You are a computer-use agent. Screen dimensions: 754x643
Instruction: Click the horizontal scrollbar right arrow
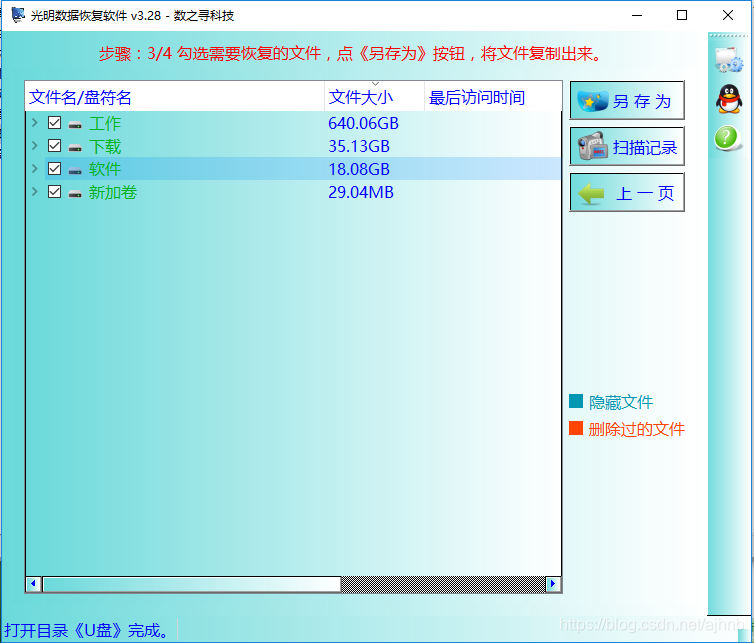553,584
